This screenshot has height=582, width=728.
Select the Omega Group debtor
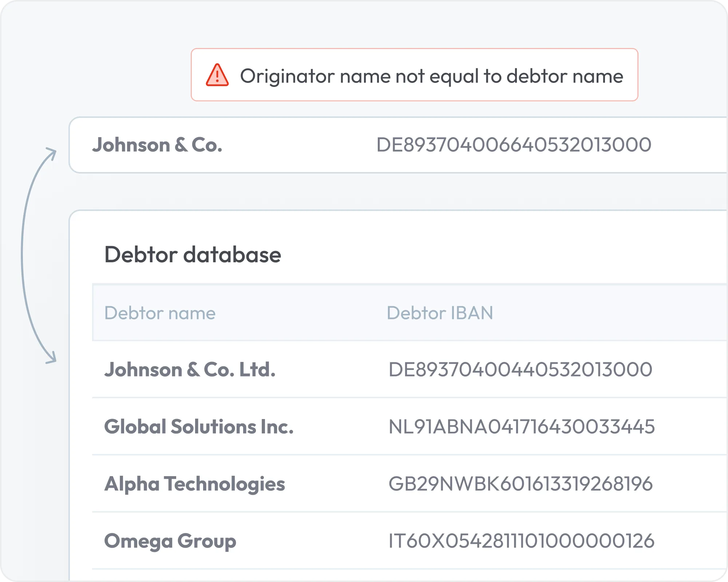click(x=170, y=541)
